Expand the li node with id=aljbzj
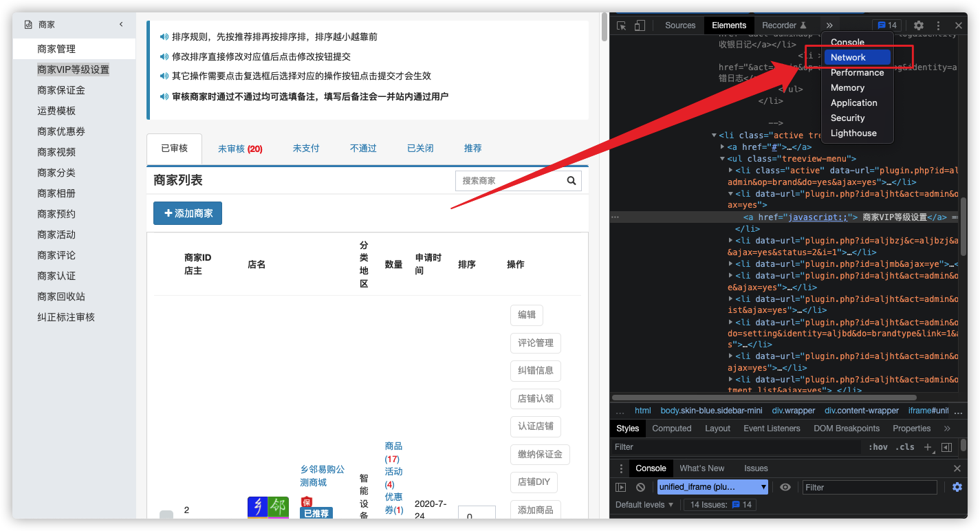Screen dimensions: 980x531 click(x=731, y=241)
